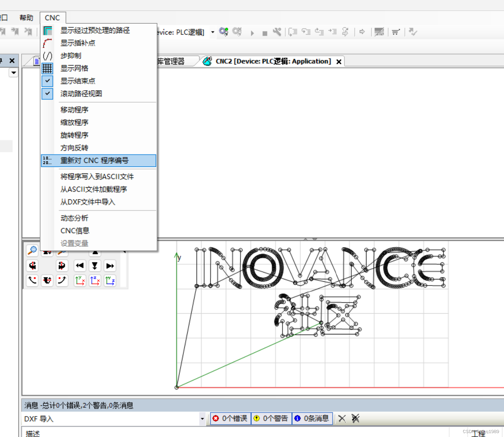Switch to the Y-Z plane view
504x437 pixels.
point(110,280)
